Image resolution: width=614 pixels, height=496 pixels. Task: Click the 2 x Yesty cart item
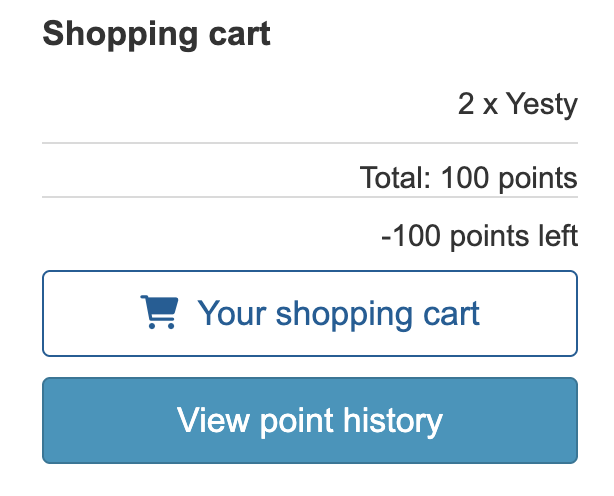pyautogui.click(x=517, y=104)
